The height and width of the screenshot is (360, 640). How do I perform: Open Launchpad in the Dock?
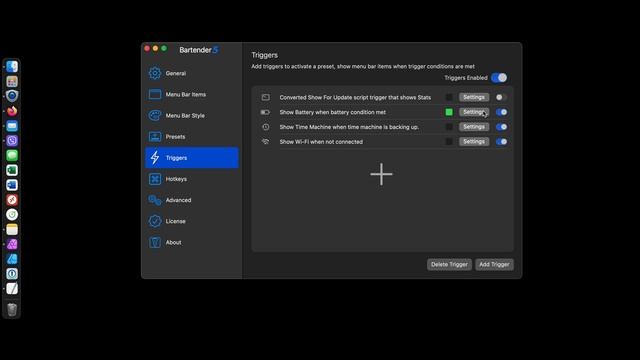pos(12,81)
